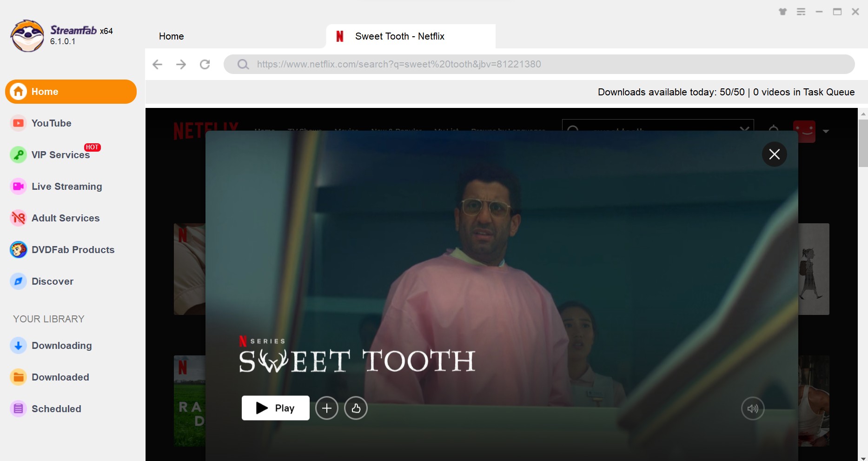Click the Downloaded folder icon
868x461 pixels.
tap(19, 377)
